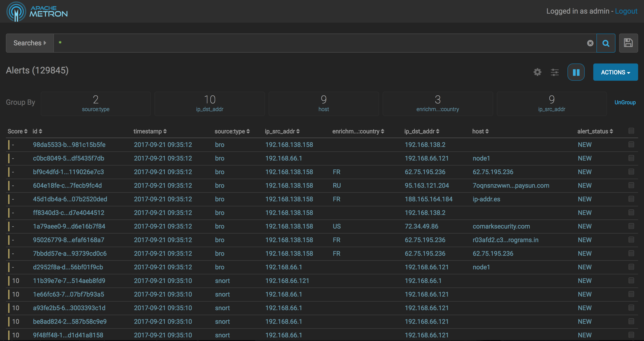Save the current search with the floppy icon
644x341 pixels.
[628, 43]
